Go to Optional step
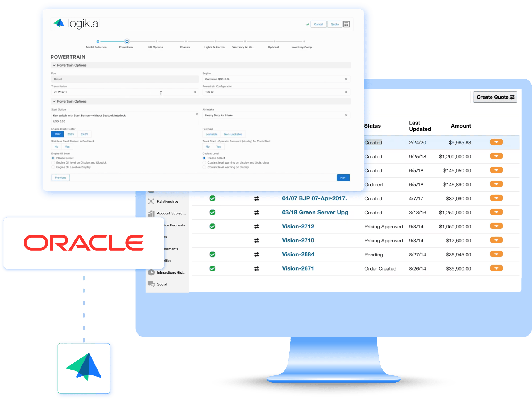 [x=275, y=42]
